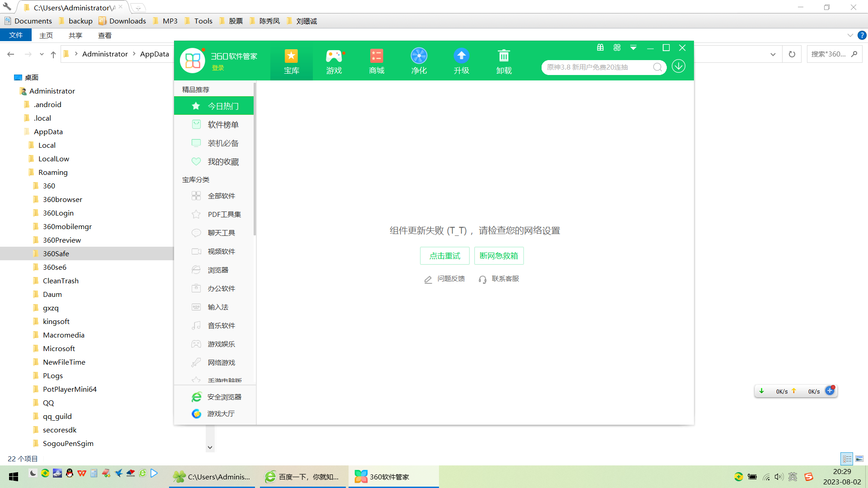Screen dimensions: 868x488
Task: Open the 净化 cleanup tab
Action: click(x=419, y=61)
